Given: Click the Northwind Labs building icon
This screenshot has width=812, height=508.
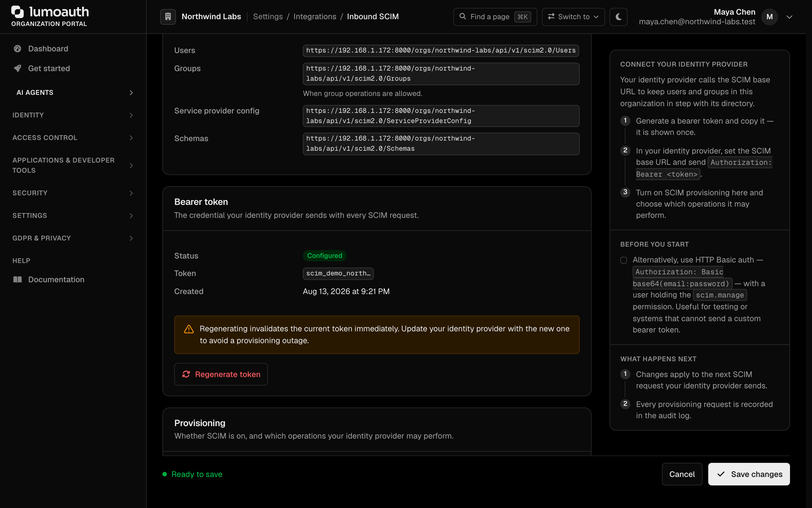Looking at the screenshot, I should click(x=168, y=16).
